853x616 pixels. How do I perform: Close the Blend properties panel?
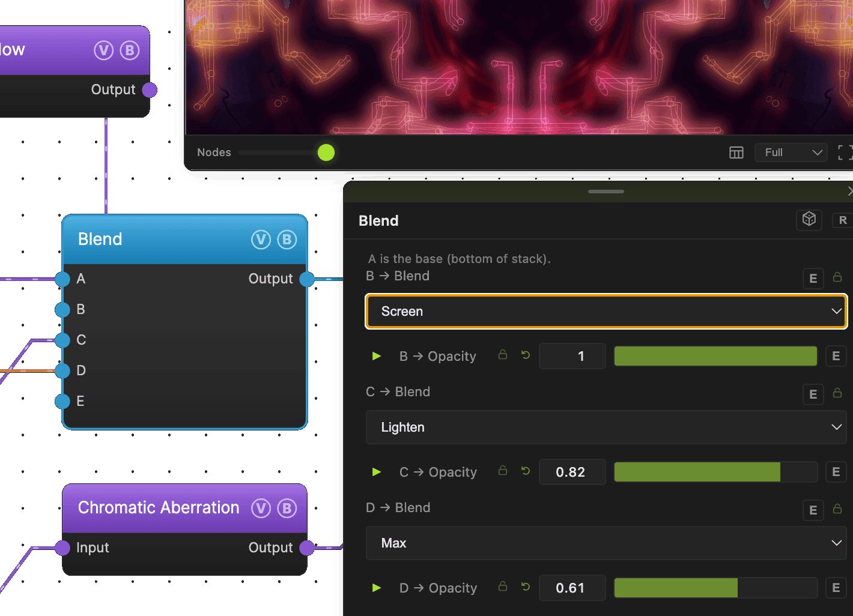click(849, 191)
